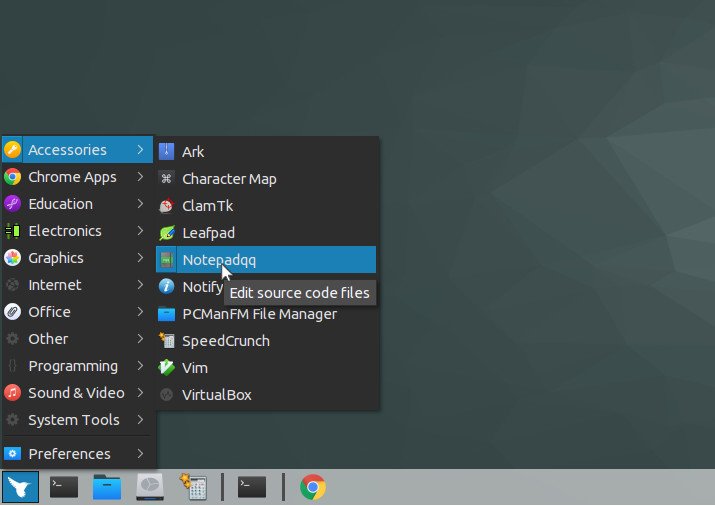Expand the Programming submenu arrow
Image resolution: width=715 pixels, height=506 pixels.
140,366
